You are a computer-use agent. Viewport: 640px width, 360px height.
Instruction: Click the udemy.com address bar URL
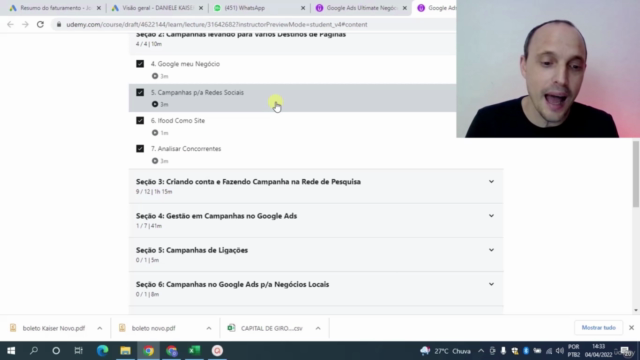click(x=217, y=24)
